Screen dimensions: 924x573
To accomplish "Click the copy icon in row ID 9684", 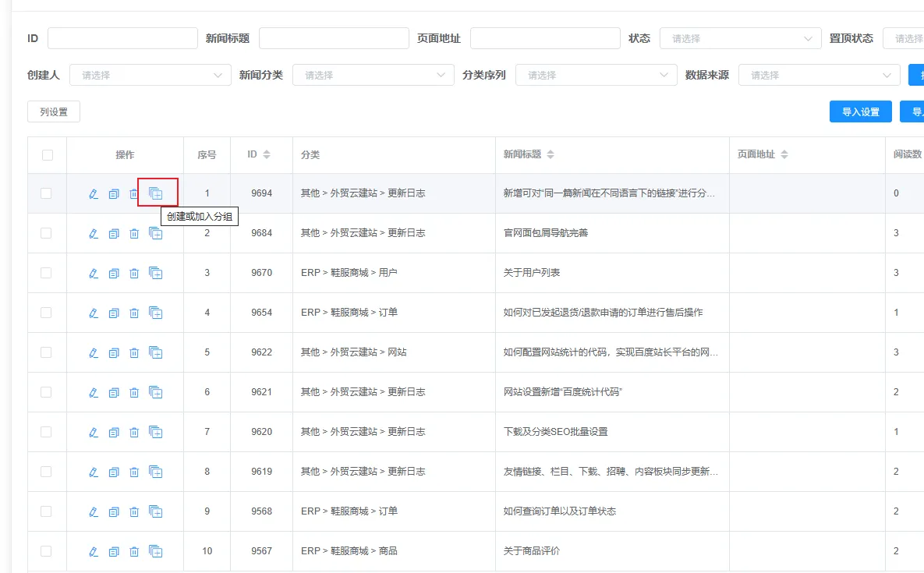I will click(114, 233).
